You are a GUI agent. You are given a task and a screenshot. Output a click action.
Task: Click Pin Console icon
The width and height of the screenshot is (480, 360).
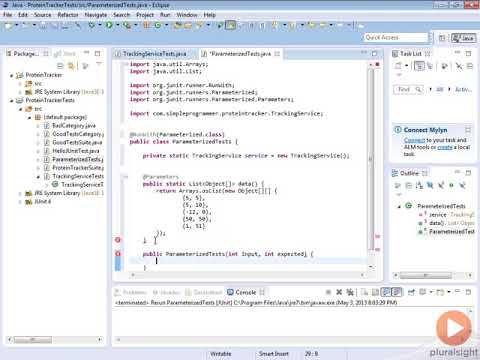[411, 292]
